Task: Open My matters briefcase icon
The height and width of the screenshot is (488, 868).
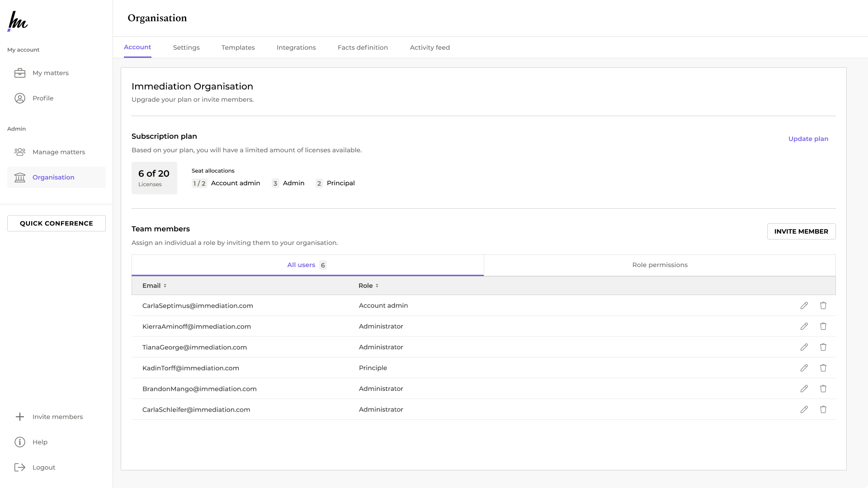Action: (20, 73)
